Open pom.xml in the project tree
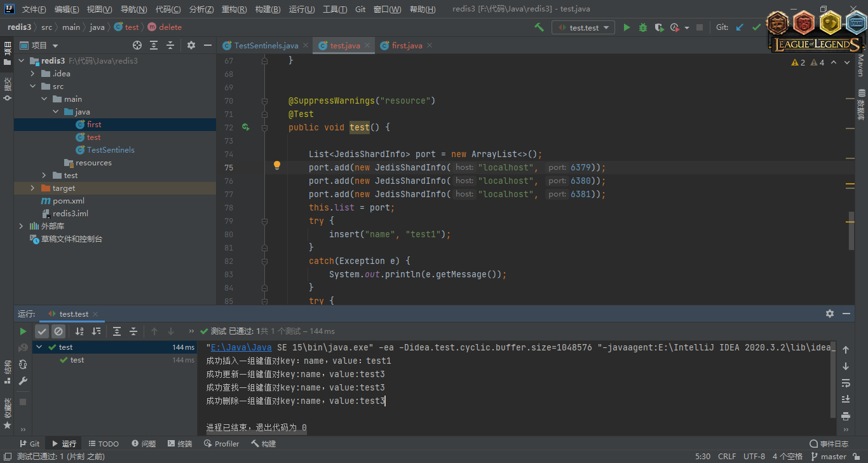This screenshot has width=868, height=463. [69, 201]
